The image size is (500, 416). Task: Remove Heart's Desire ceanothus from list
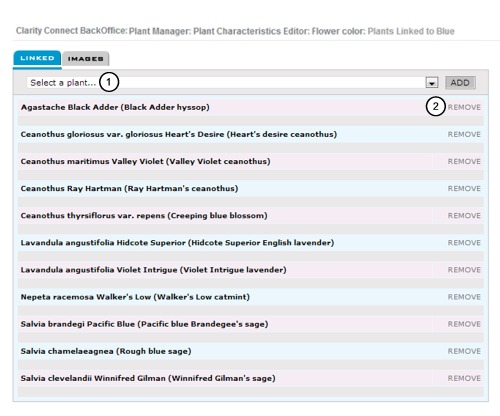click(464, 134)
